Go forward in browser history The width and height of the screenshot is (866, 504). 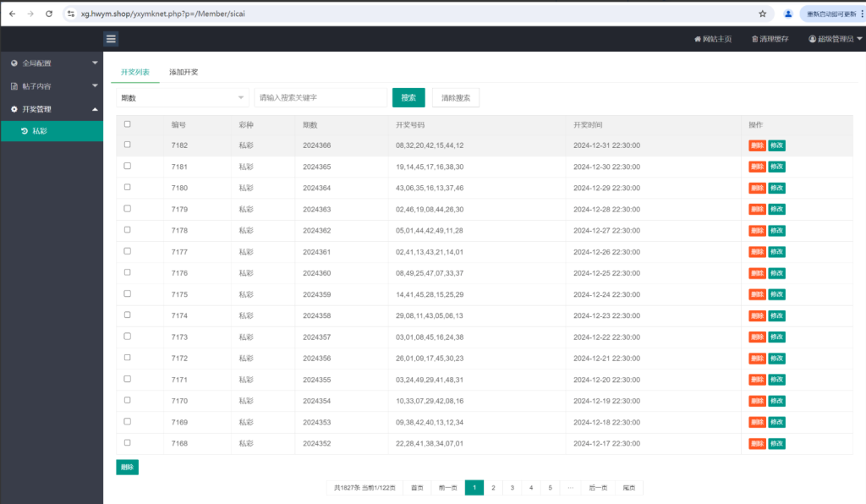[x=30, y=14]
